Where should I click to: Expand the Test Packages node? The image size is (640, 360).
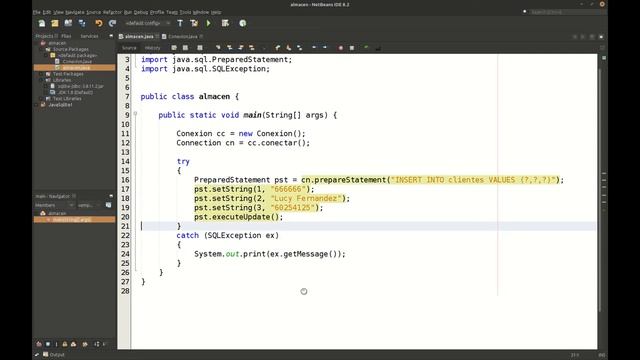[41, 74]
